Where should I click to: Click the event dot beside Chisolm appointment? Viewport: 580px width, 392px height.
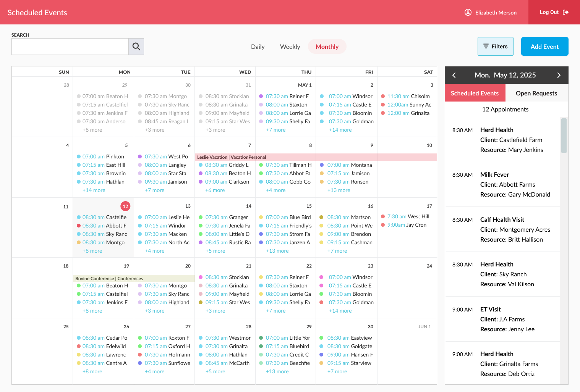click(x=383, y=96)
